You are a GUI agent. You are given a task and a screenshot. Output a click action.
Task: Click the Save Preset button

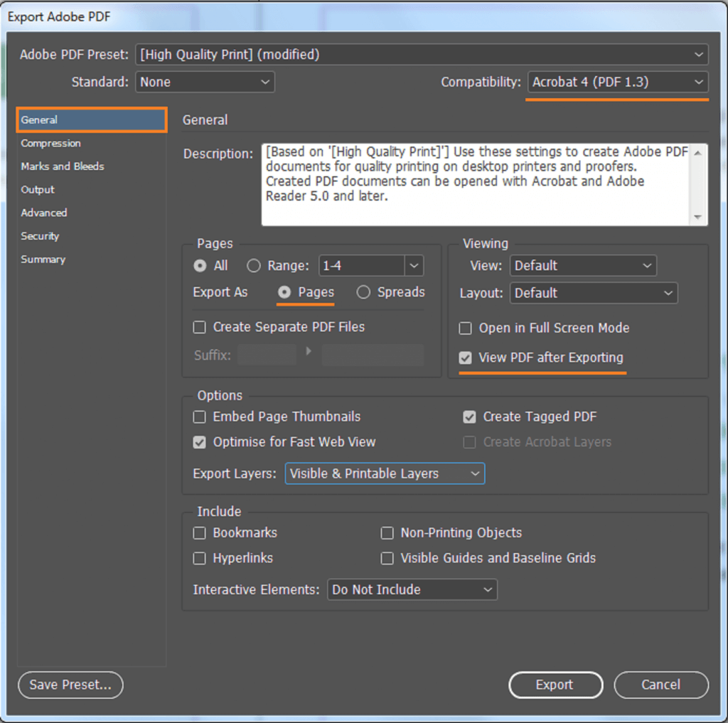(70, 685)
